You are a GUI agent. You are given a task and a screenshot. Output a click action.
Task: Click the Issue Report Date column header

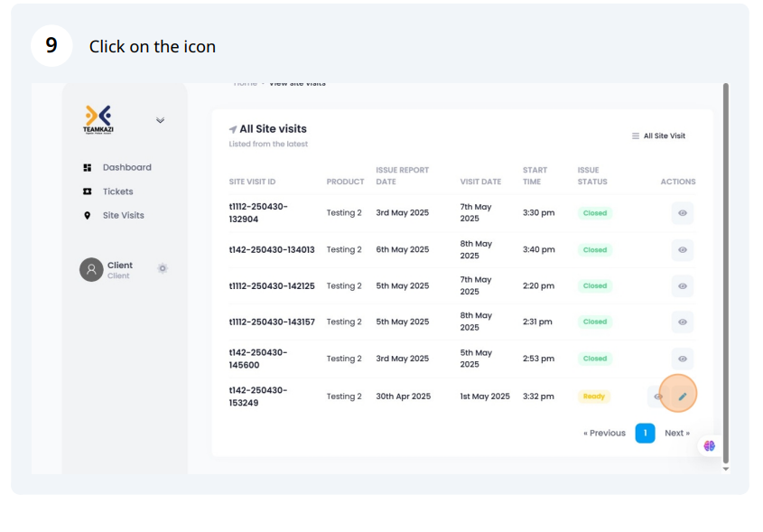[x=403, y=176]
